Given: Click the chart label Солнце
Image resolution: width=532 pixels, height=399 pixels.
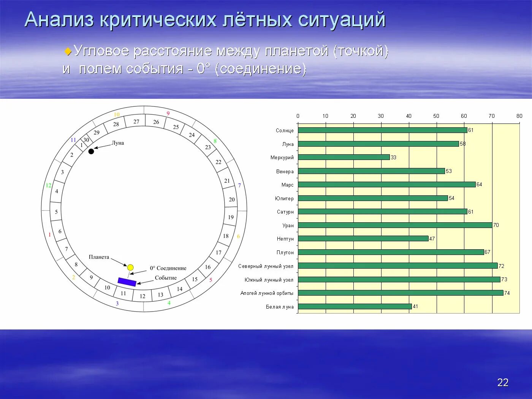Looking at the screenshot, I should (285, 130).
